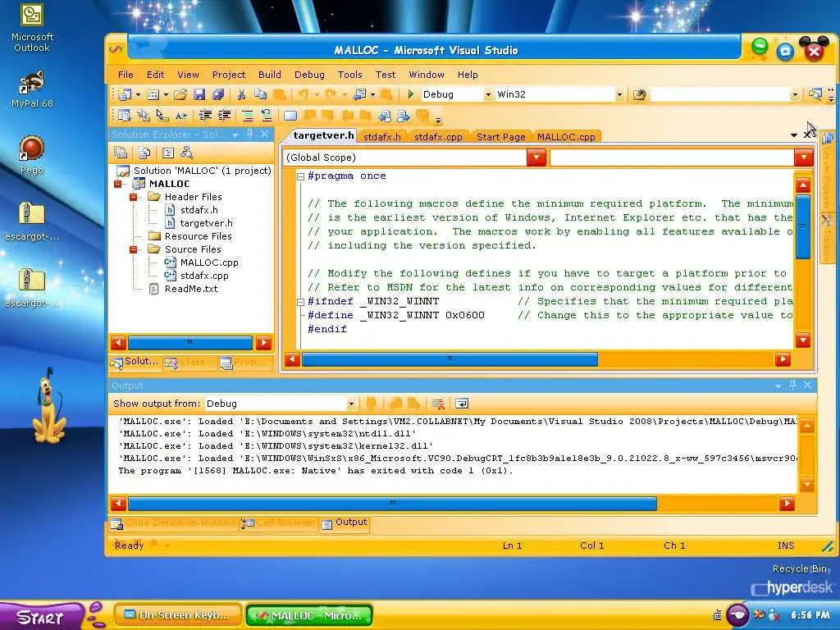Image resolution: width=840 pixels, height=630 pixels.
Task: Comment out the selected lines icon
Action: [x=247, y=115]
